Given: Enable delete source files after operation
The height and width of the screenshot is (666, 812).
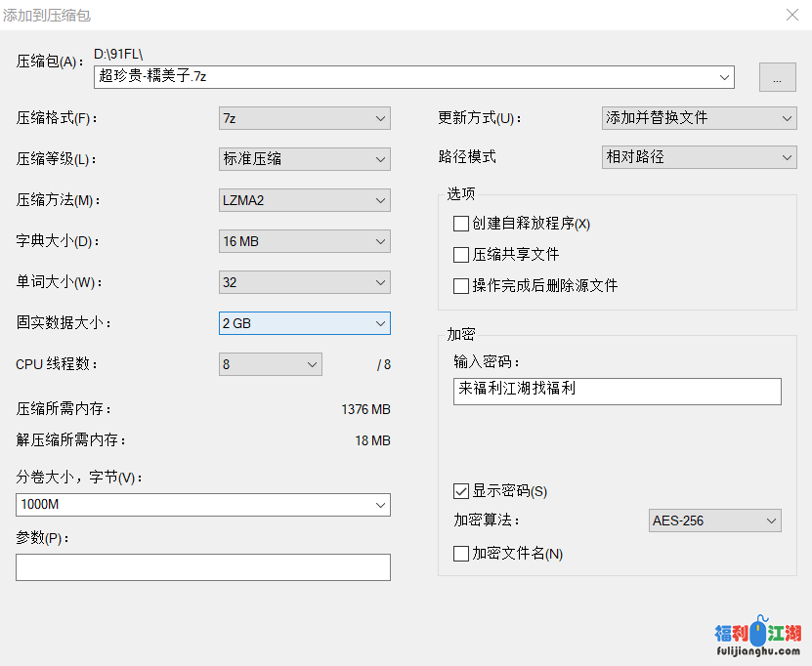Looking at the screenshot, I should click(461, 286).
